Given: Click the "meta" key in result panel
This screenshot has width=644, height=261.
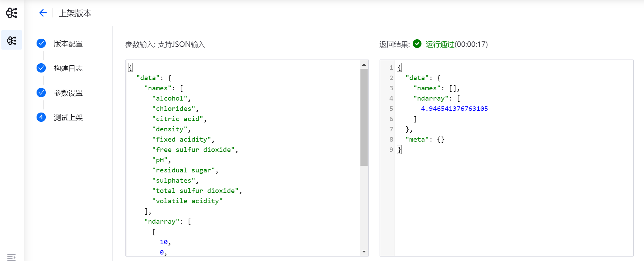Looking at the screenshot, I should pos(417,140).
